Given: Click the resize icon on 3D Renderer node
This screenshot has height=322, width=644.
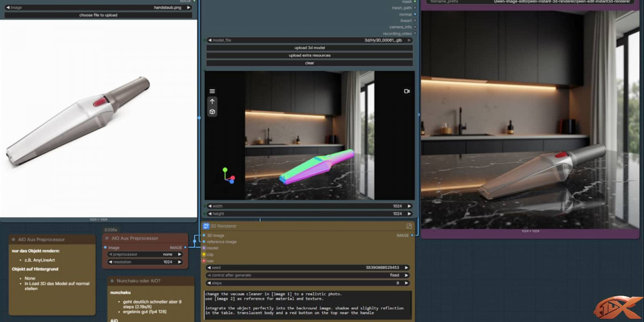Looking at the screenshot, I should [x=409, y=226].
